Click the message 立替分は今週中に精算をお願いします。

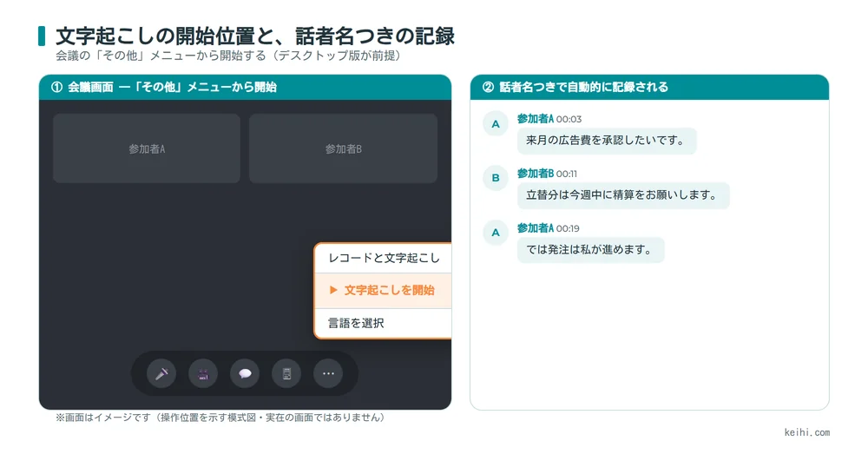(623, 195)
